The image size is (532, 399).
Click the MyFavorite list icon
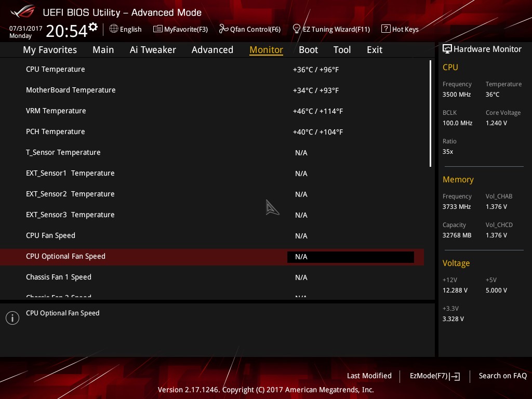pyautogui.click(x=158, y=29)
